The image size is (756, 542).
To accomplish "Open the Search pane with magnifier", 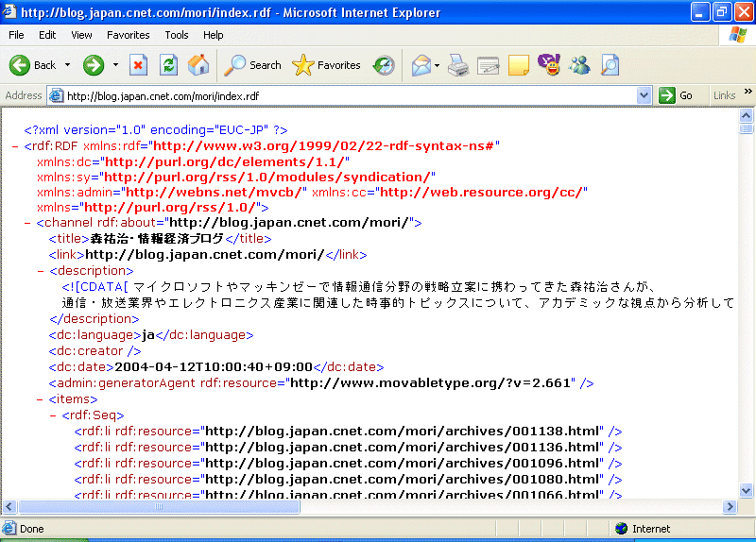I will click(253, 65).
